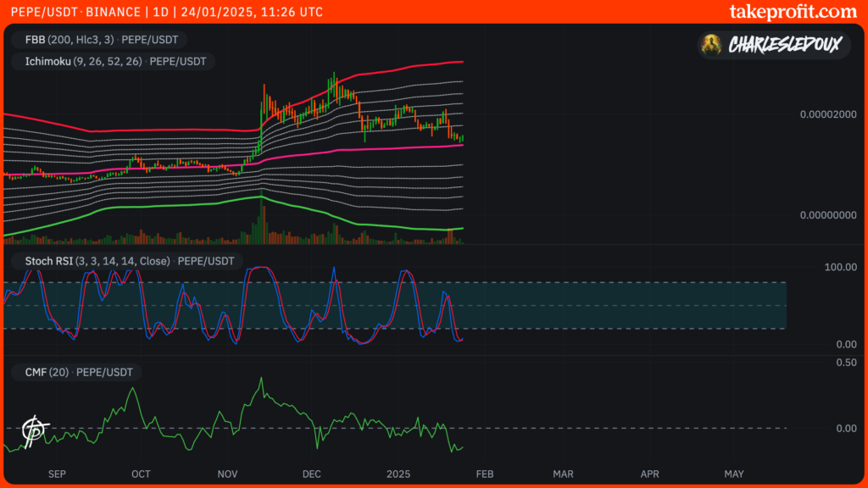Click the 2025 label on time axis
Viewport: 868px width, 488px height.
[397, 474]
